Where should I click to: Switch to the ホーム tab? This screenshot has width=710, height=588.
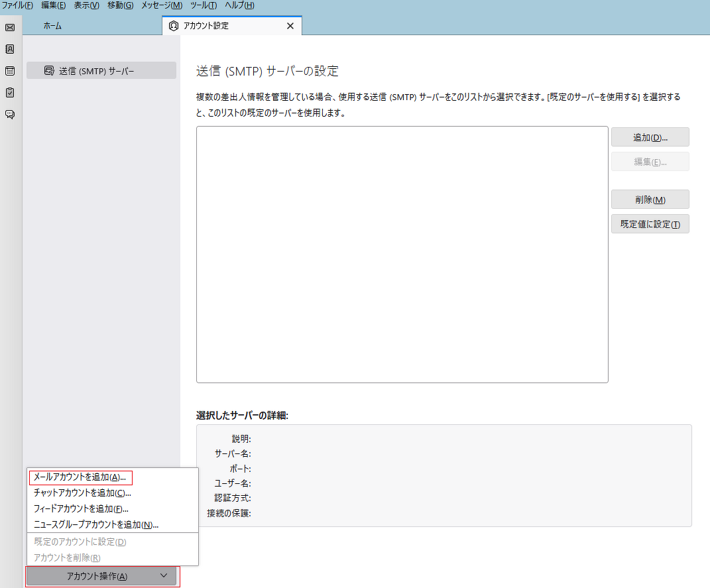[x=53, y=26]
